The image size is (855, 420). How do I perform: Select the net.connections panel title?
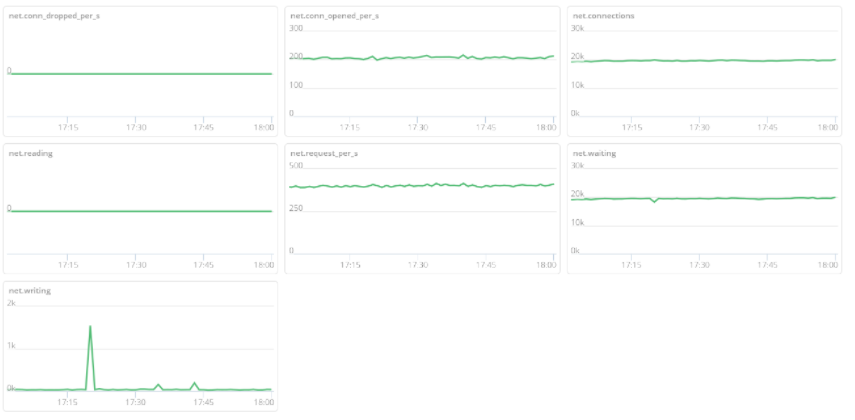pyautogui.click(x=602, y=16)
